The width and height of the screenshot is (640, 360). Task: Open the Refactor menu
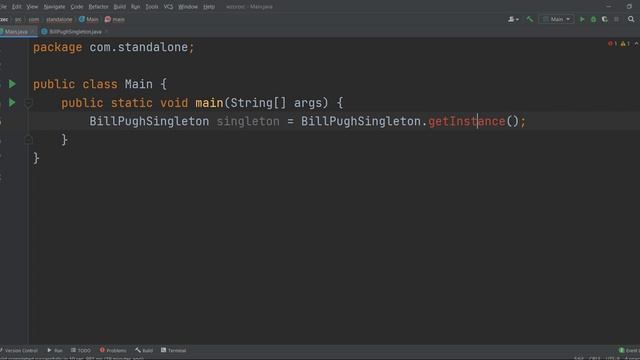[98, 7]
